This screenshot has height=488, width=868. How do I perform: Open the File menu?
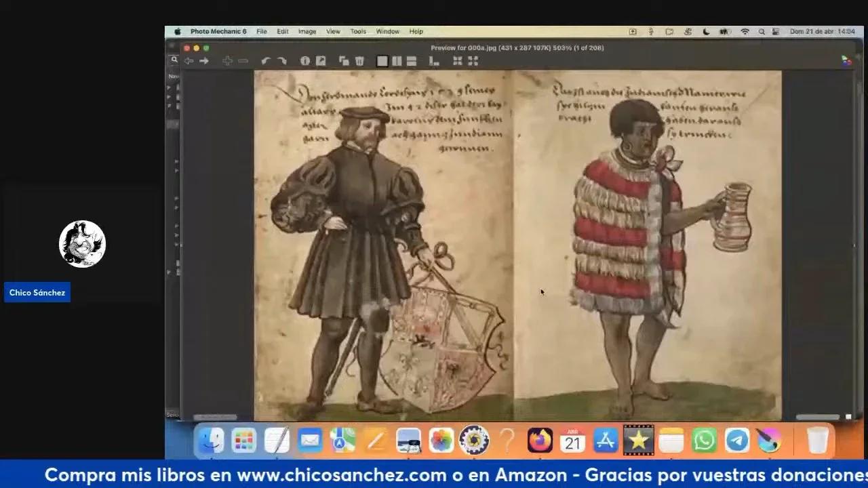262,31
